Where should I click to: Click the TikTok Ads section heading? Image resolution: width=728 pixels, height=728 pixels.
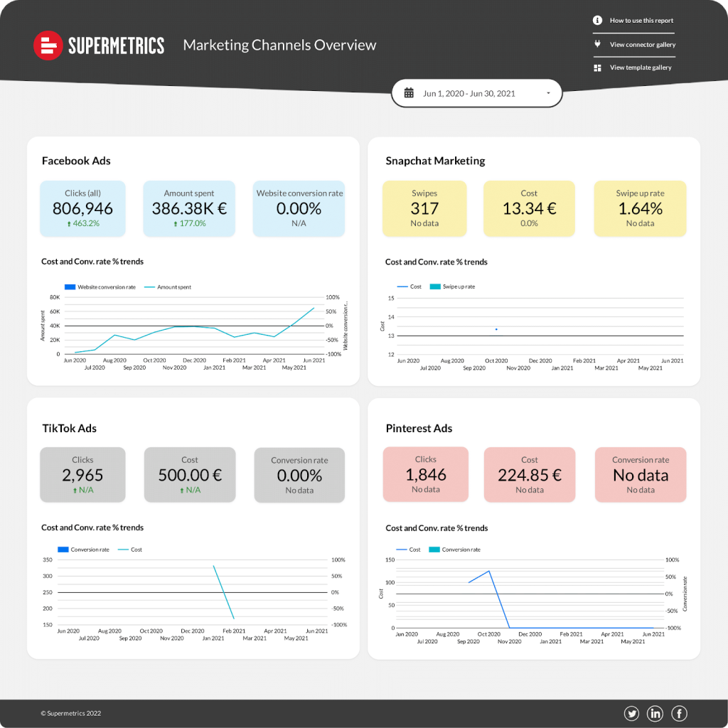tap(69, 428)
